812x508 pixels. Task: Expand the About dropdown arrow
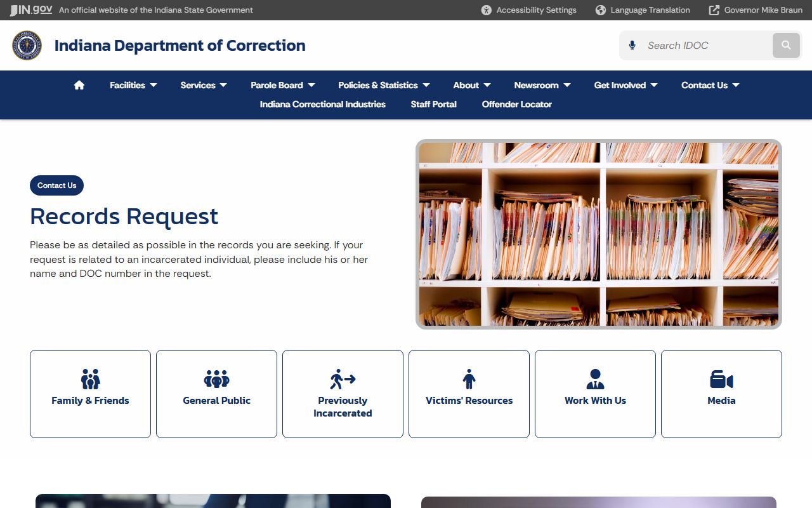[x=487, y=85]
